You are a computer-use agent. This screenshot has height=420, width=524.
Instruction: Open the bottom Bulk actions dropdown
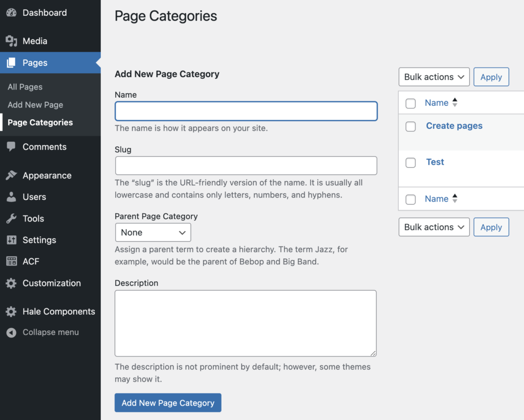click(434, 227)
